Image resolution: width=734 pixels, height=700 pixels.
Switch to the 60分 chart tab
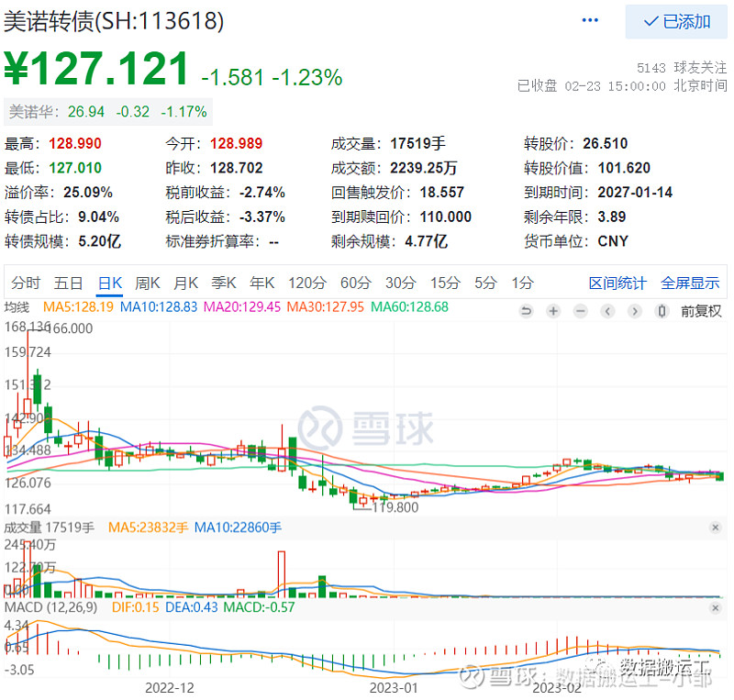(356, 283)
